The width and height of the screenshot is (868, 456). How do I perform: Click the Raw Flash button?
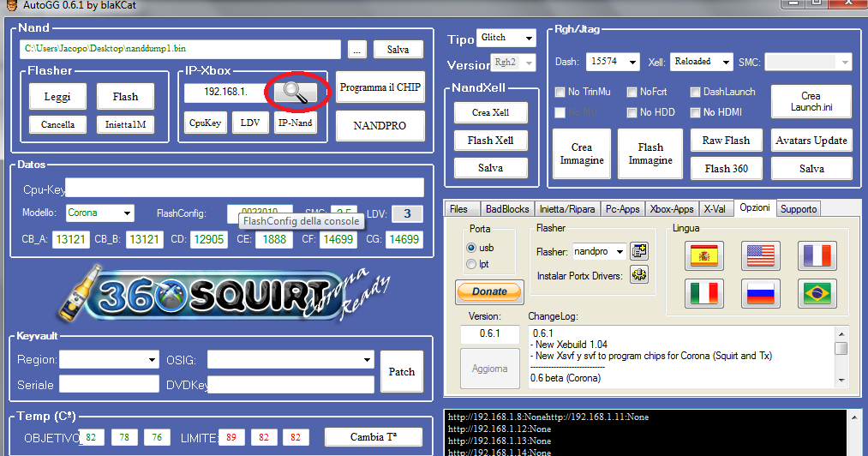726,141
